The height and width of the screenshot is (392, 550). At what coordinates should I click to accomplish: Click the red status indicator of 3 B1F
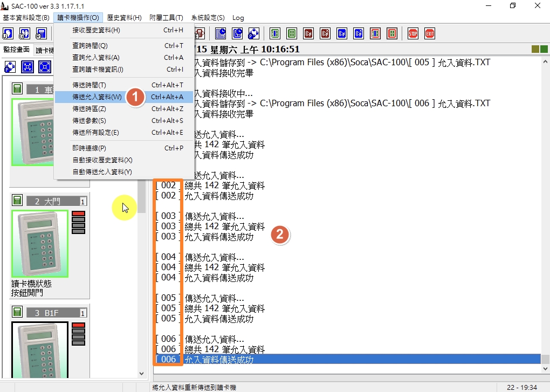click(x=79, y=325)
